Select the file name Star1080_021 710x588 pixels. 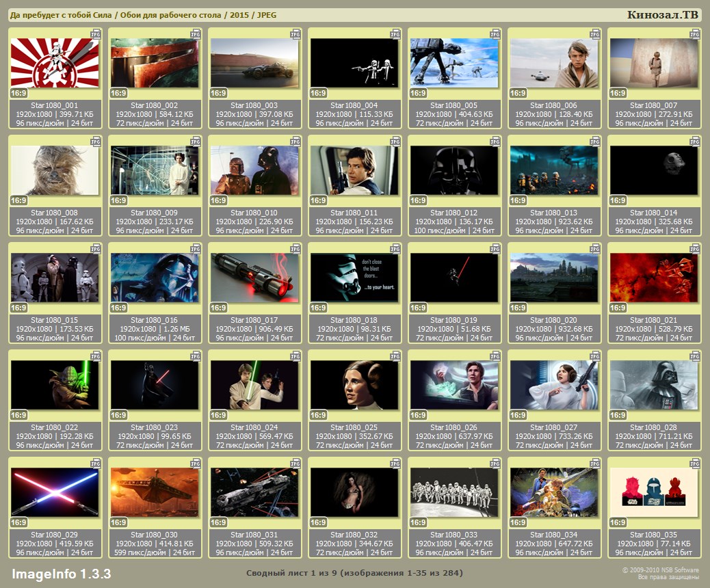653,320
